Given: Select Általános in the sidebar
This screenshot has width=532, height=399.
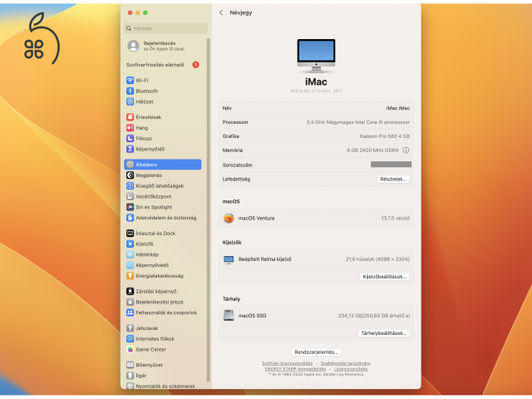Looking at the screenshot, I should [163, 165].
